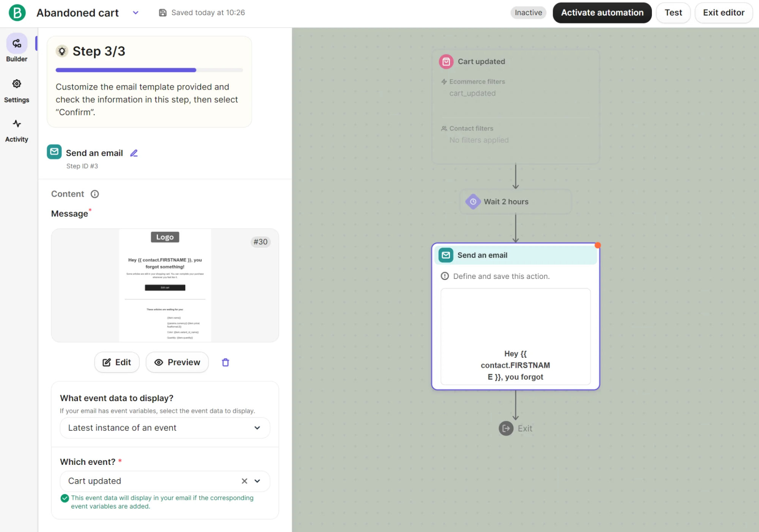Image resolution: width=759 pixels, height=532 pixels.
Task: Click the Send an email node header
Action: [x=516, y=255]
